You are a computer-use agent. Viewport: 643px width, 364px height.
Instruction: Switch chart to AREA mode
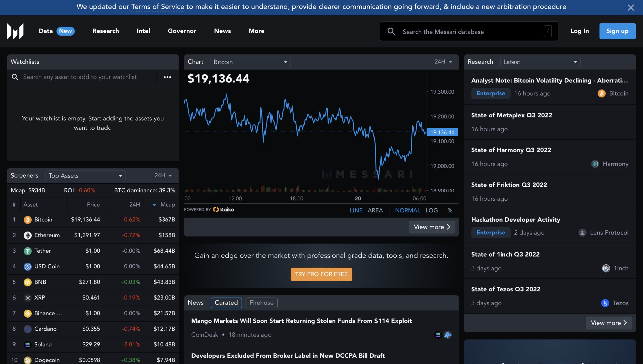(x=375, y=210)
